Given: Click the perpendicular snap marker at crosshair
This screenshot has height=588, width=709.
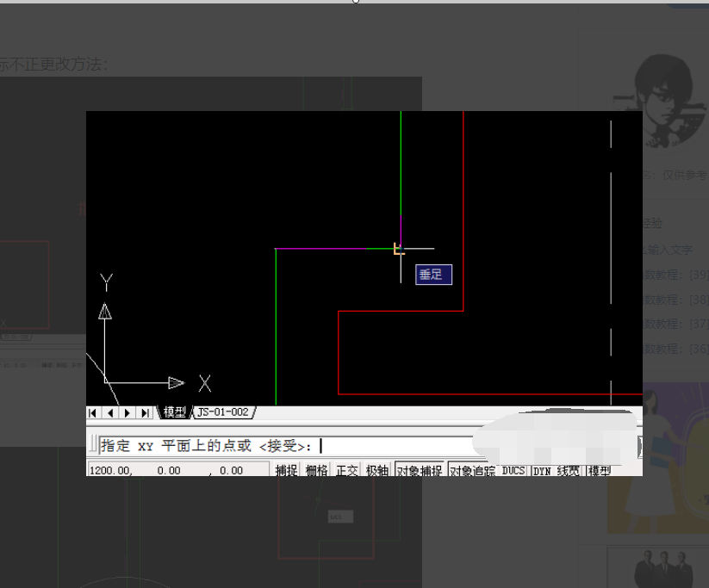Looking at the screenshot, I should coord(399,249).
